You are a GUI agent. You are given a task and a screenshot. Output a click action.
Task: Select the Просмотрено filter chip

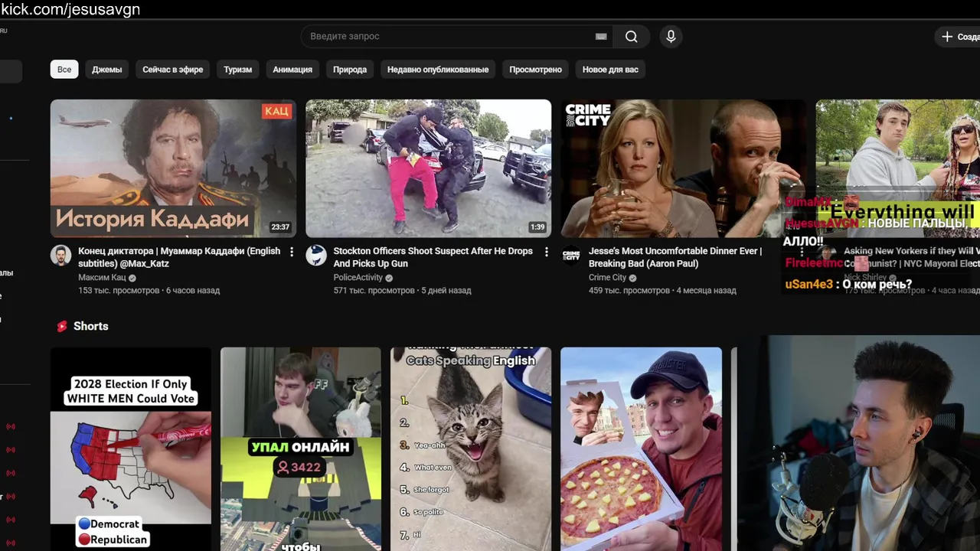(536, 70)
